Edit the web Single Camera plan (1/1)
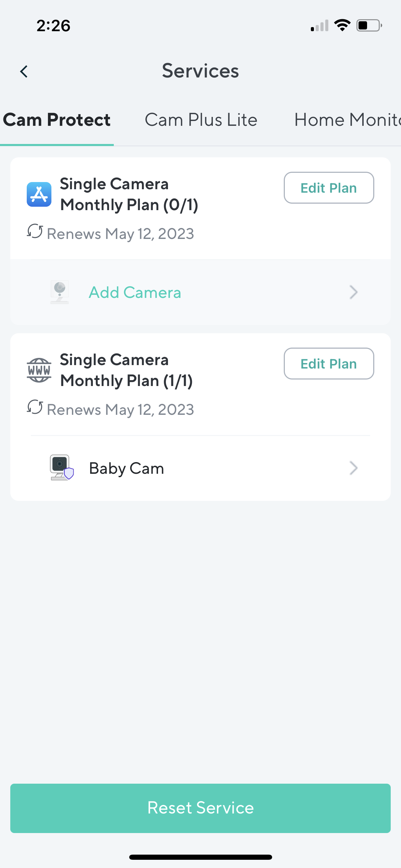Screen dimensions: 401x868 [329, 364]
